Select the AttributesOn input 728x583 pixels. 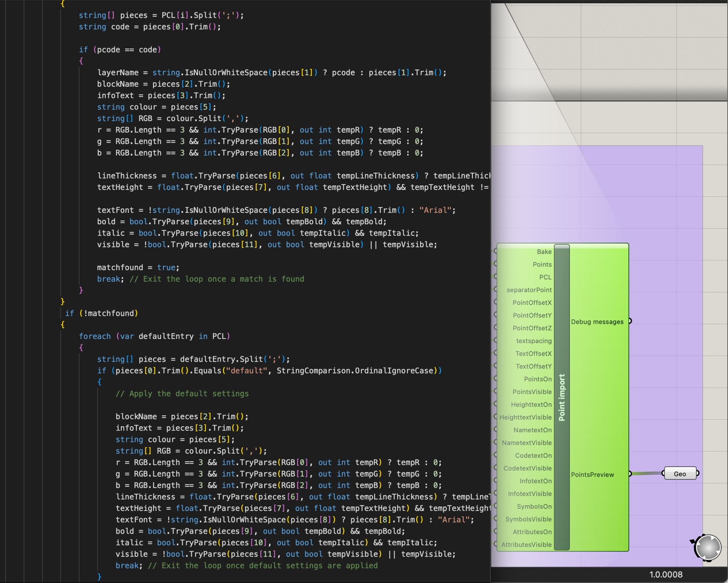[532, 532]
